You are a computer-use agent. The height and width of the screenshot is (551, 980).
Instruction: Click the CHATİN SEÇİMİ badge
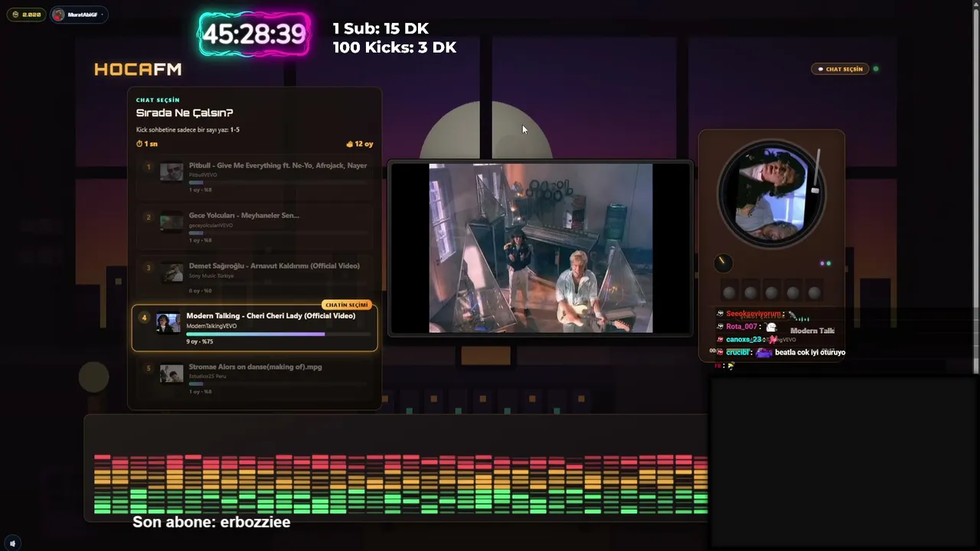[347, 305]
